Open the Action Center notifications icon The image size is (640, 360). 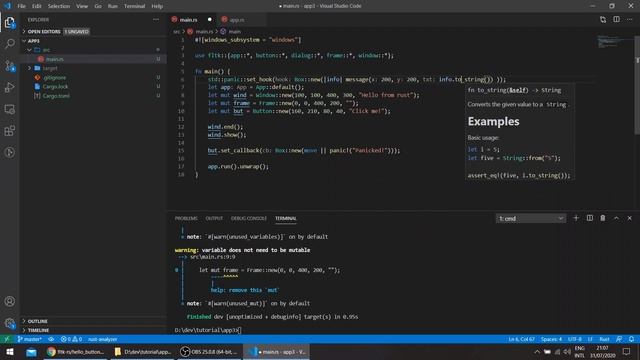click(627, 352)
